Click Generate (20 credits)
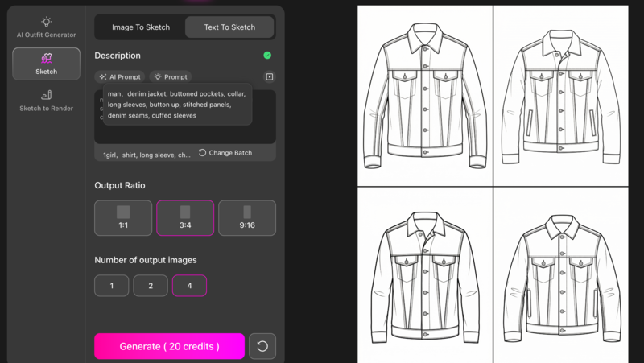Image resolution: width=644 pixels, height=363 pixels. [170, 346]
